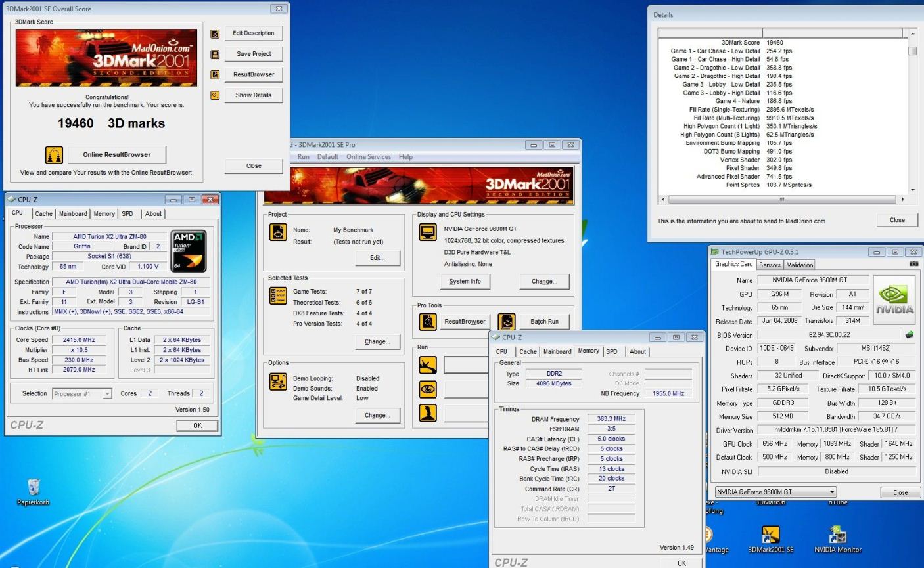
Task: Open SPD tab in CPU-Z processor window
Action: pos(127,214)
